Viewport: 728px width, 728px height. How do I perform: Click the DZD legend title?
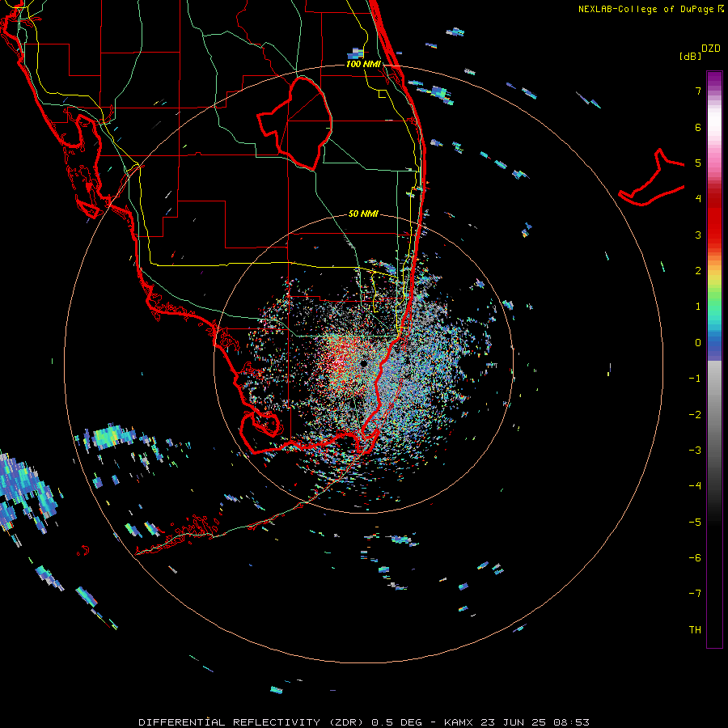coord(711,49)
